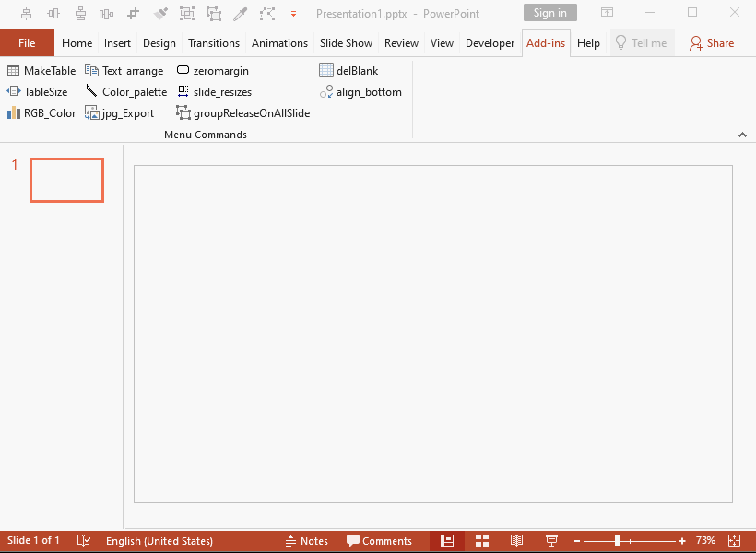Switch to the Review ribbon tab
Screen dimensions: 756x553
[401, 43]
